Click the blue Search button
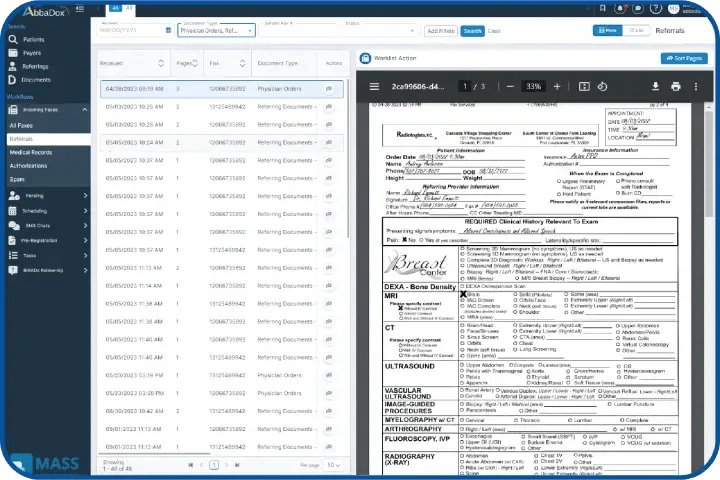This screenshot has width=720, height=480. [472, 31]
